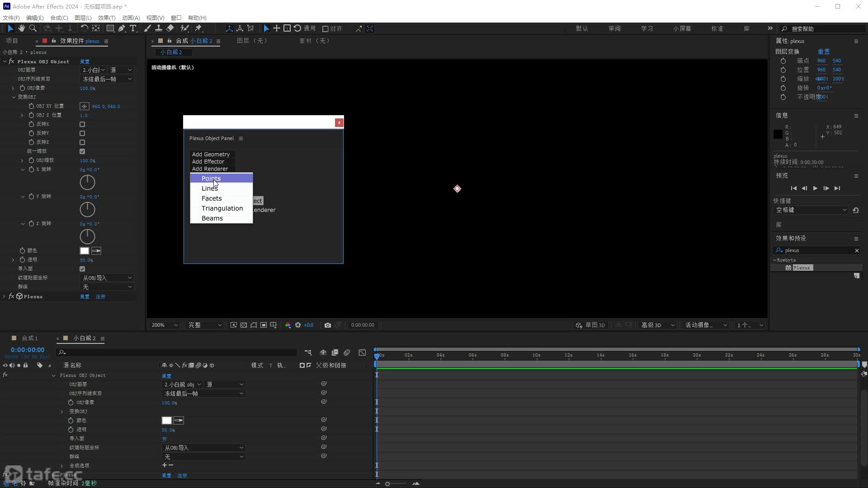Select the Rectangle shape tool

pos(110,28)
